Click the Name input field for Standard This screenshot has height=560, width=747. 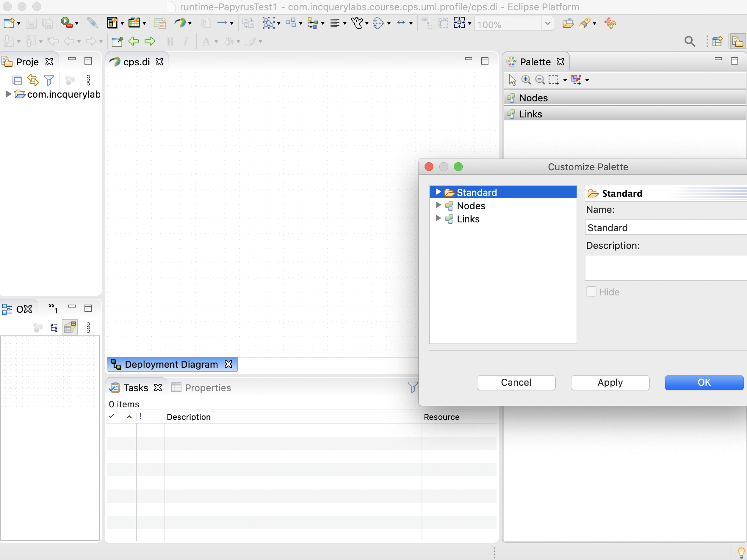click(665, 227)
